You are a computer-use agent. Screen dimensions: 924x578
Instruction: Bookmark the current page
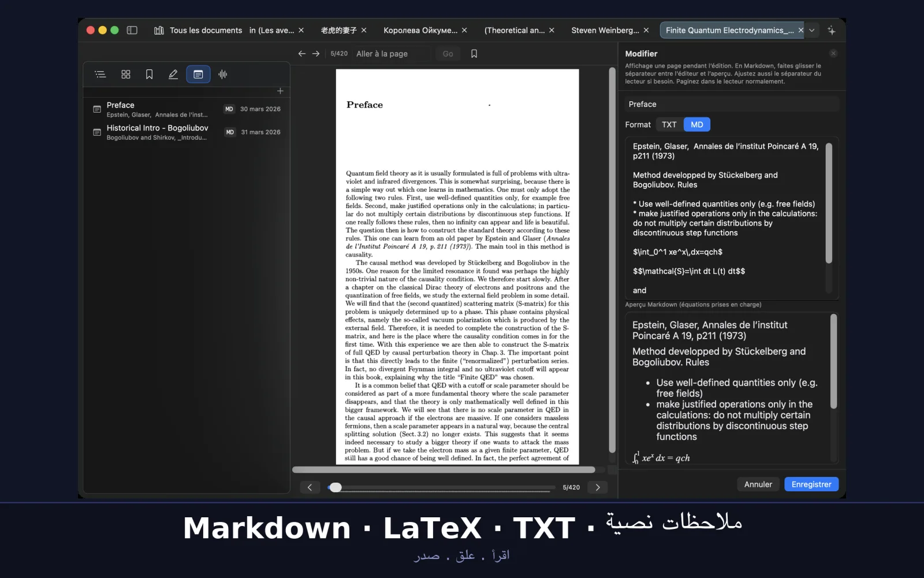pyautogui.click(x=474, y=53)
